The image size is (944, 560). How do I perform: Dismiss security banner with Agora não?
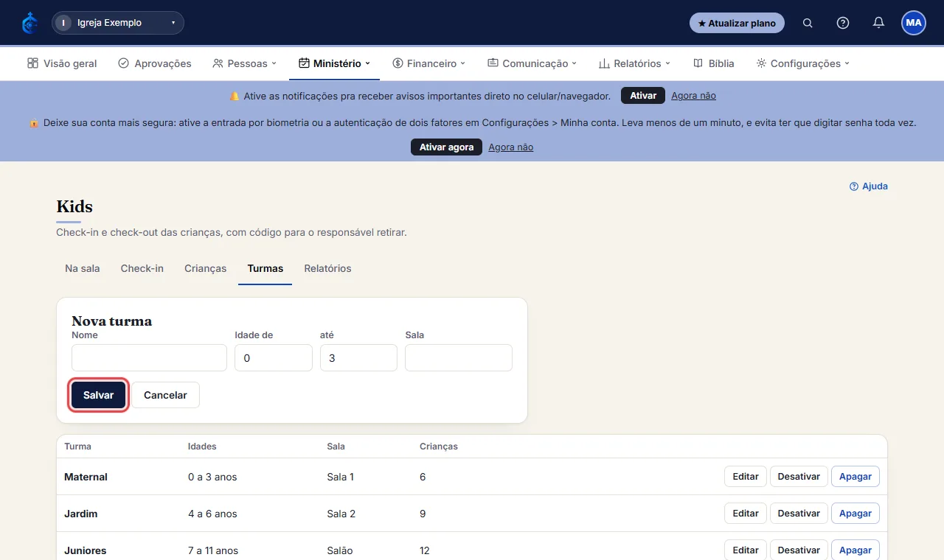click(x=510, y=147)
